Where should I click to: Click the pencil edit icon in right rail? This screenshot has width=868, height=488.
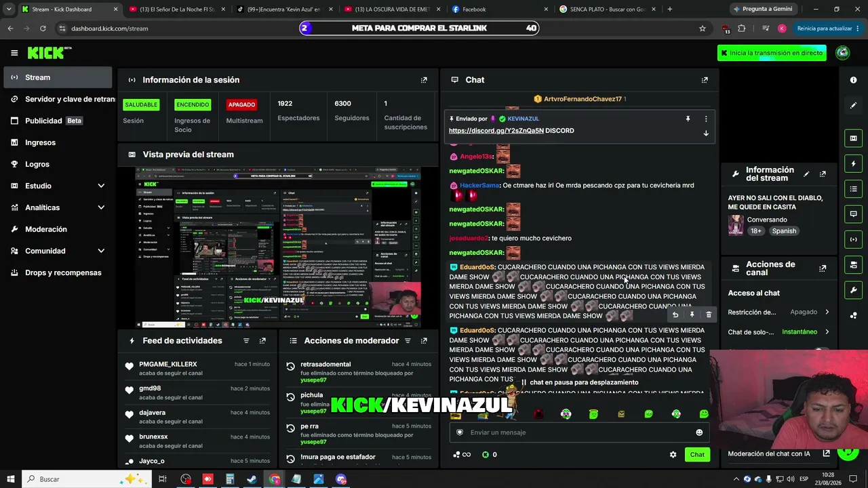point(853,105)
